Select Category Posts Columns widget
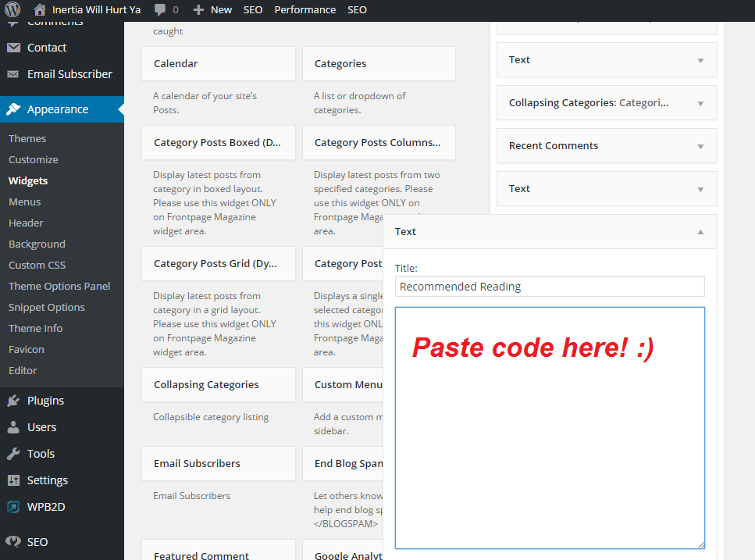This screenshot has width=755, height=560. coord(379,142)
